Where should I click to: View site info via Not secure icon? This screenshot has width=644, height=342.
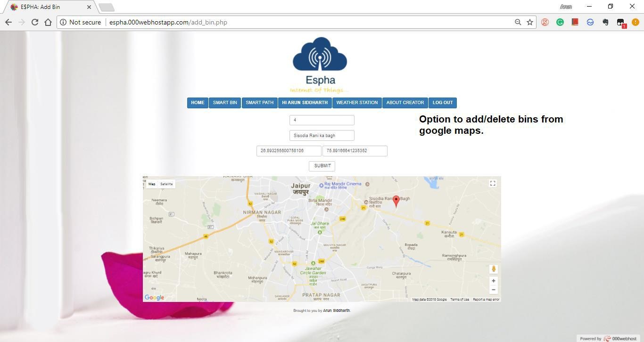(63, 22)
